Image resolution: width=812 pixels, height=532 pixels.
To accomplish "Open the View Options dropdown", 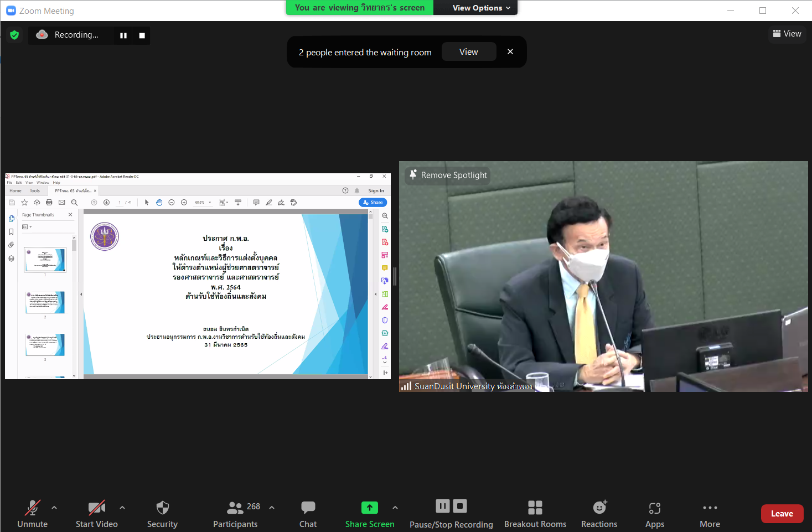I will tap(480, 8).
